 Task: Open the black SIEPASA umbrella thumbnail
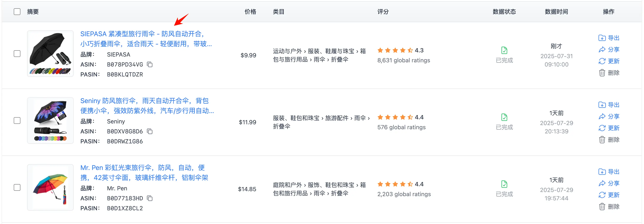click(50, 54)
